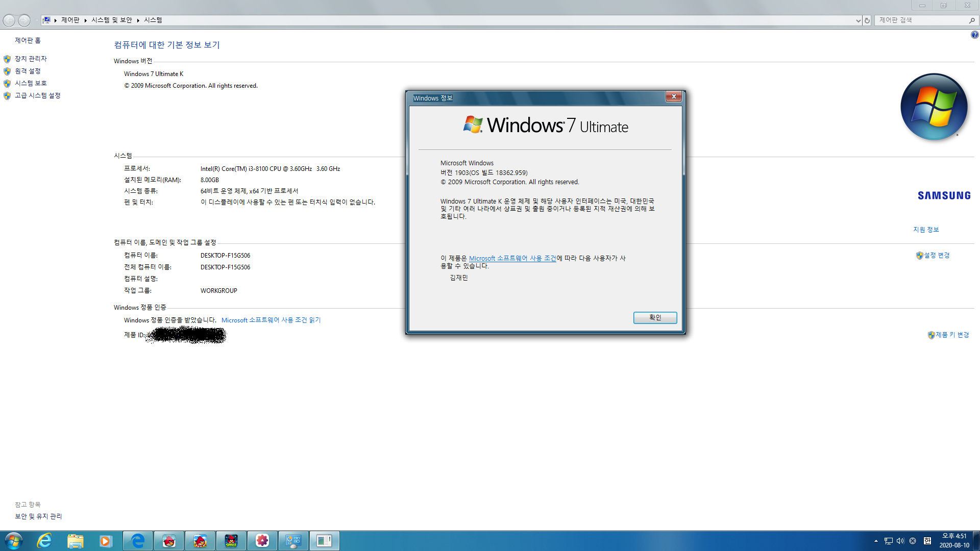Expand the arrow after 제어판 breadcrumb
Screen dimensions: 980x551
point(85,20)
